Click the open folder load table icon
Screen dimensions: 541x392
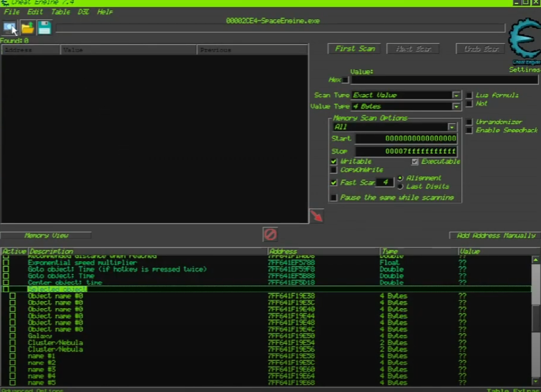(28, 27)
